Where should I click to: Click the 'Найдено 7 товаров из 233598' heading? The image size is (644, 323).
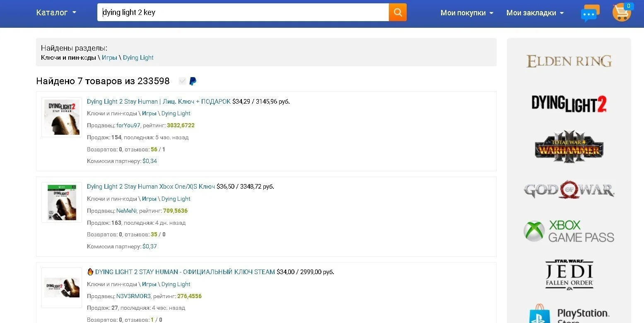pyautogui.click(x=103, y=81)
